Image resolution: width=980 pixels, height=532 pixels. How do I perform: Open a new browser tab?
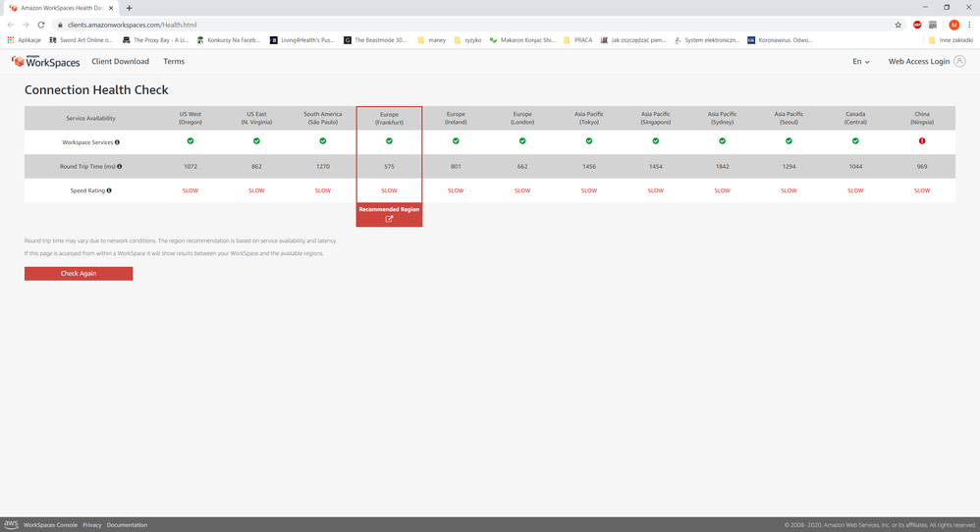tap(129, 8)
